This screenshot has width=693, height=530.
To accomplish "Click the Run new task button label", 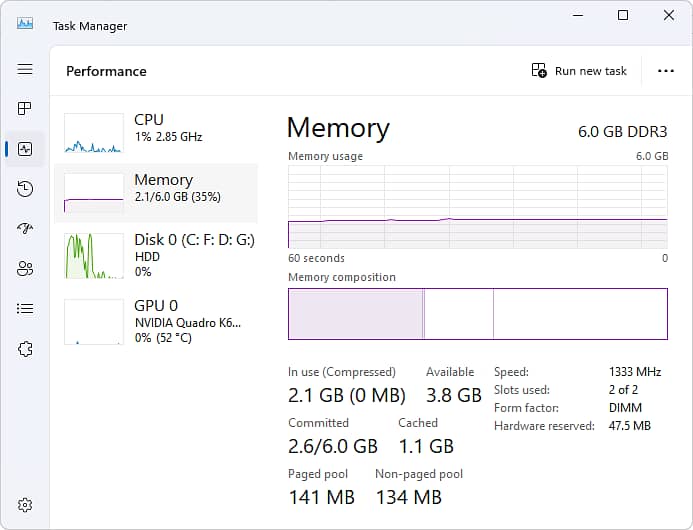I will [590, 71].
